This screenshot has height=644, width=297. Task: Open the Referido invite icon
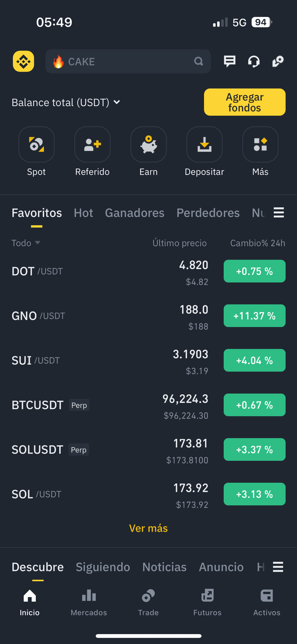(x=93, y=145)
